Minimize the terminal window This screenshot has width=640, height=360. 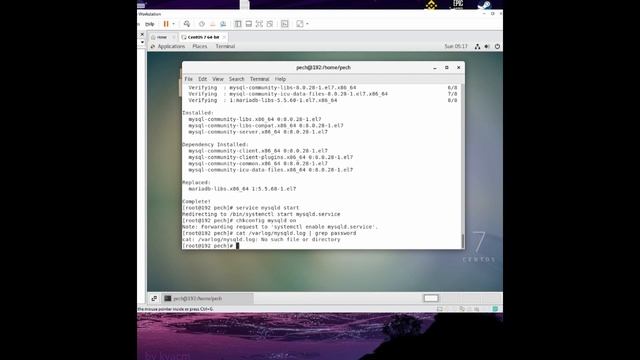(435, 68)
